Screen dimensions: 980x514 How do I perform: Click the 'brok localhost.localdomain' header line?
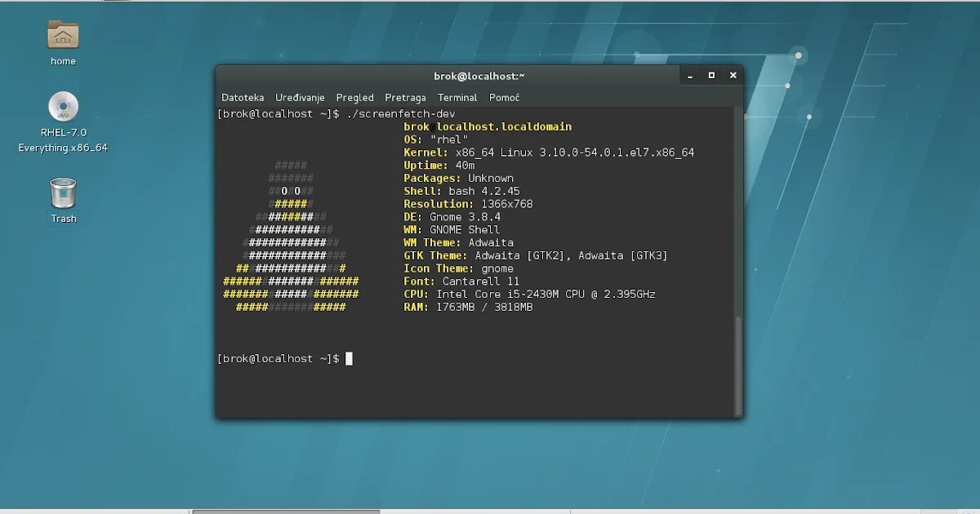click(488, 126)
